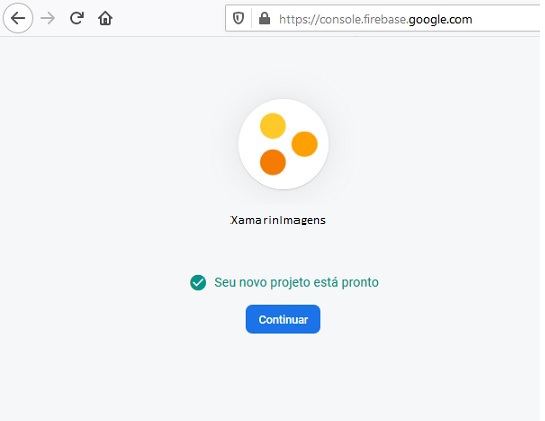Click 'Seu novo projeto está pronto' message
Screen dimensions: 545x421
pyautogui.click(x=296, y=282)
